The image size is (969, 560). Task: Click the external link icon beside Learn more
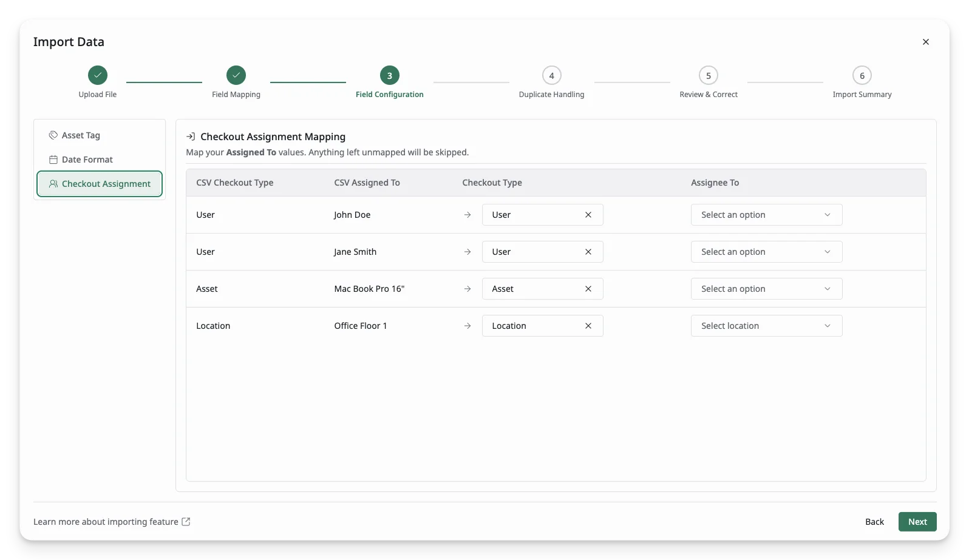coord(186,522)
